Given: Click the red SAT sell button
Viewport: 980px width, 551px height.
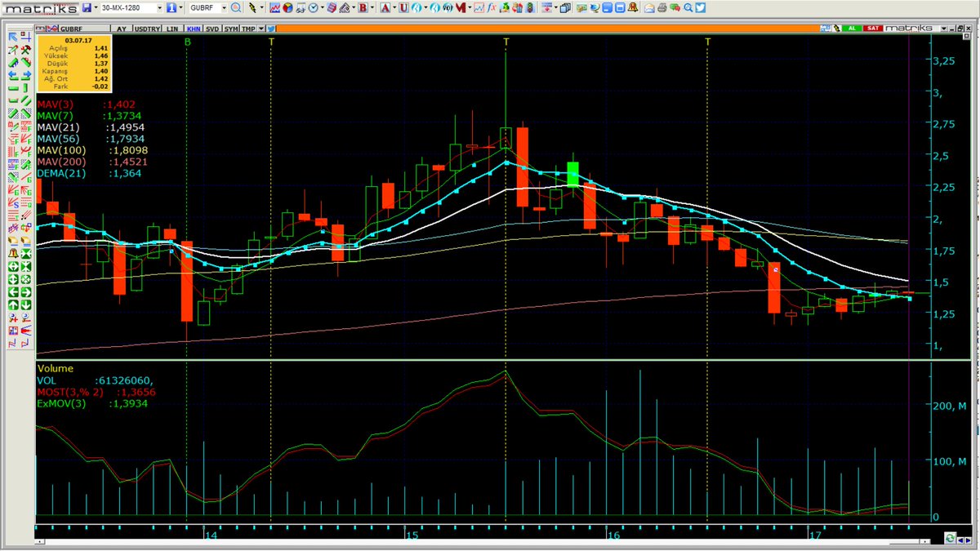Looking at the screenshot, I should pyautogui.click(x=871, y=28).
